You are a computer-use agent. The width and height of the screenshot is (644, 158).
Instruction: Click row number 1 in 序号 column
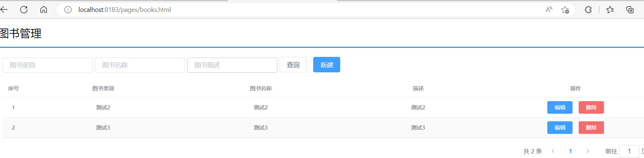pyautogui.click(x=13, y=108)
